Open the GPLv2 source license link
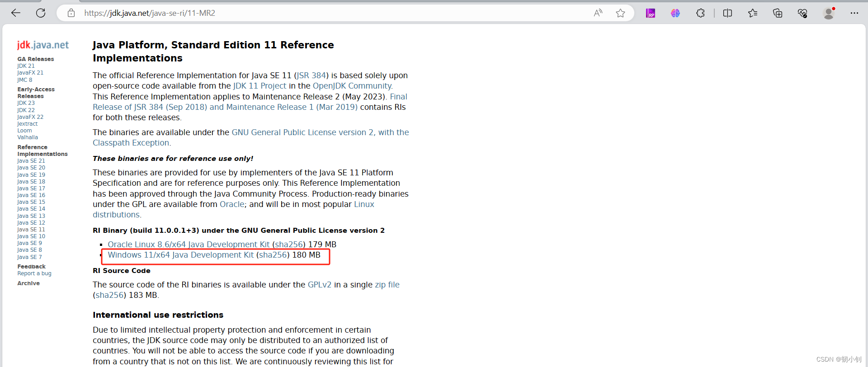 pyautogui.click(x=320, y=285)
